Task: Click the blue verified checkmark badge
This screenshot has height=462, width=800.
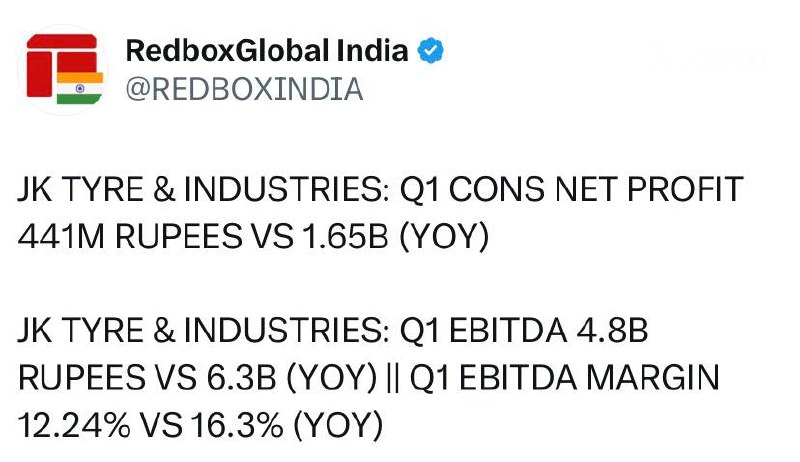Action: coord(431,50)
